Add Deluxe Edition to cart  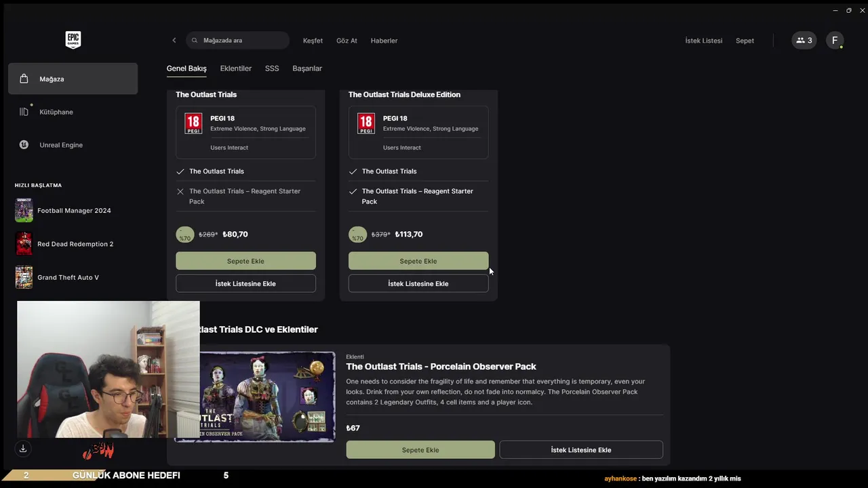[418, 261]
